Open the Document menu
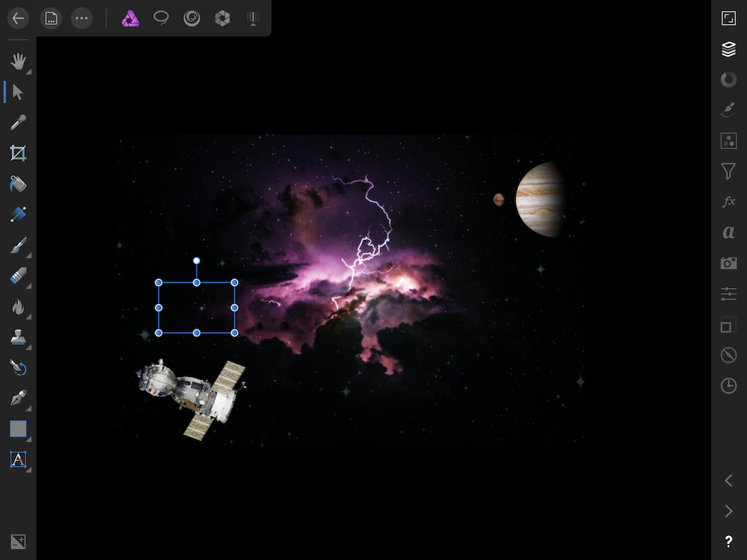This screenshot has width=747, height=560. pos(50,18)
